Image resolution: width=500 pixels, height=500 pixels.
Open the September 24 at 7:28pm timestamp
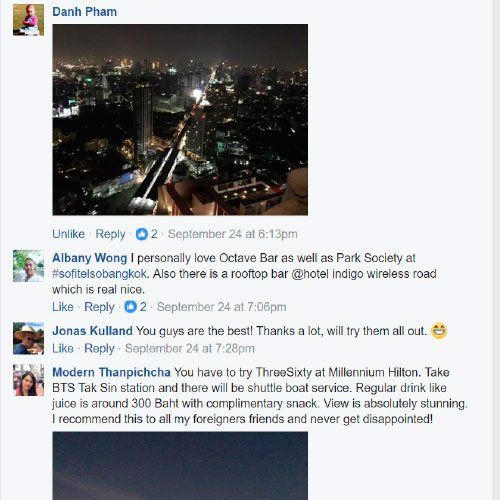190,349
